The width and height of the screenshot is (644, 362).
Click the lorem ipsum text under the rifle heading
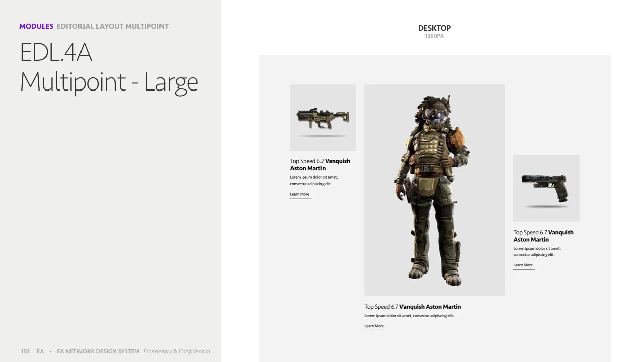point(314,180)
